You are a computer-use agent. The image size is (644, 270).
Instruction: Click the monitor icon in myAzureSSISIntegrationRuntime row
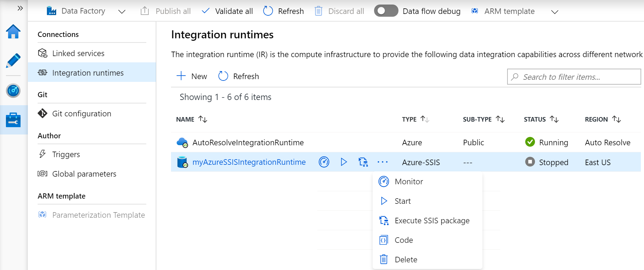coord(324,162)
